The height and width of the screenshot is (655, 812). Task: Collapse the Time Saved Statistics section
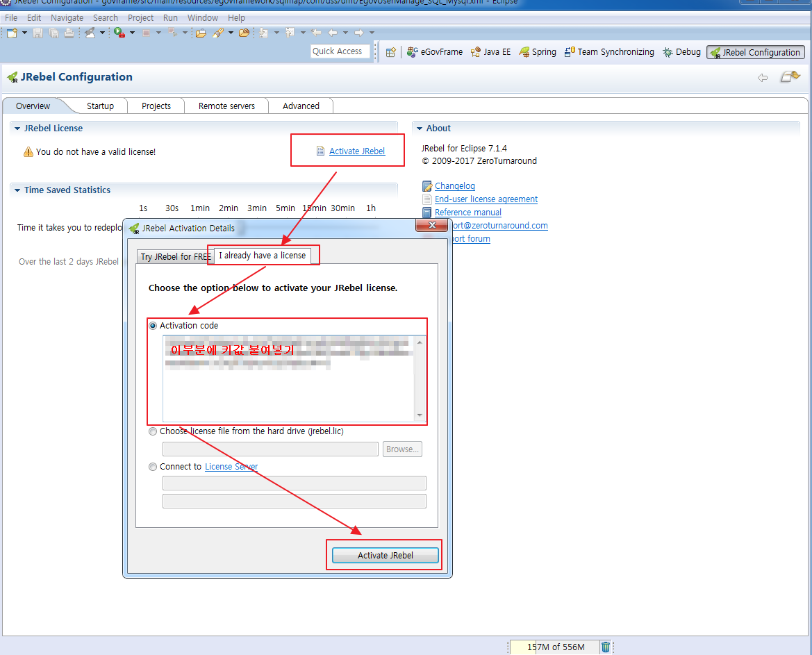coord(17,190)
